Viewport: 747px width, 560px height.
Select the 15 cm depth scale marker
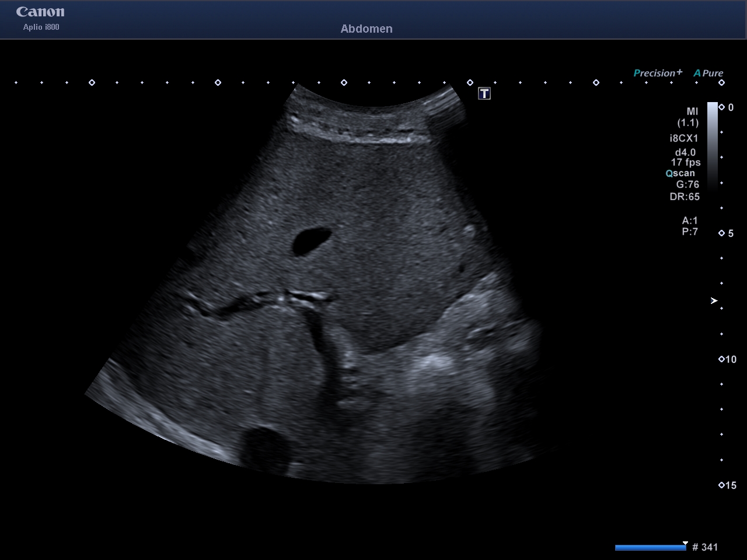tap(728, 485)
